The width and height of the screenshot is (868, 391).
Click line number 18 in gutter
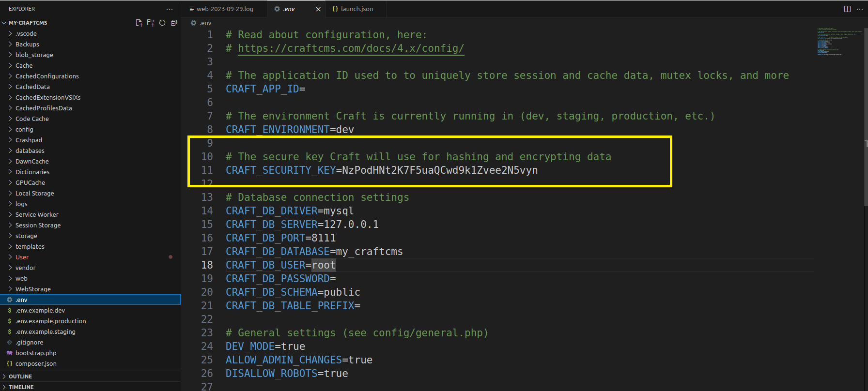coord(207,265)
